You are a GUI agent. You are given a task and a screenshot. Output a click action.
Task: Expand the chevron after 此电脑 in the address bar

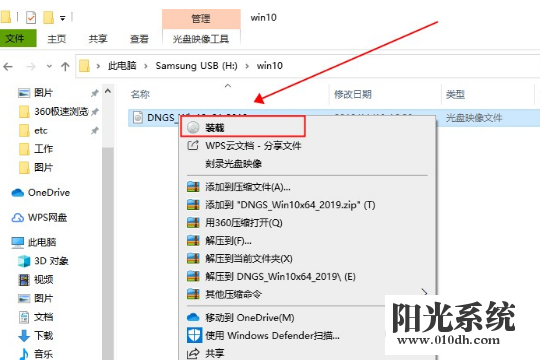(146, 66)
